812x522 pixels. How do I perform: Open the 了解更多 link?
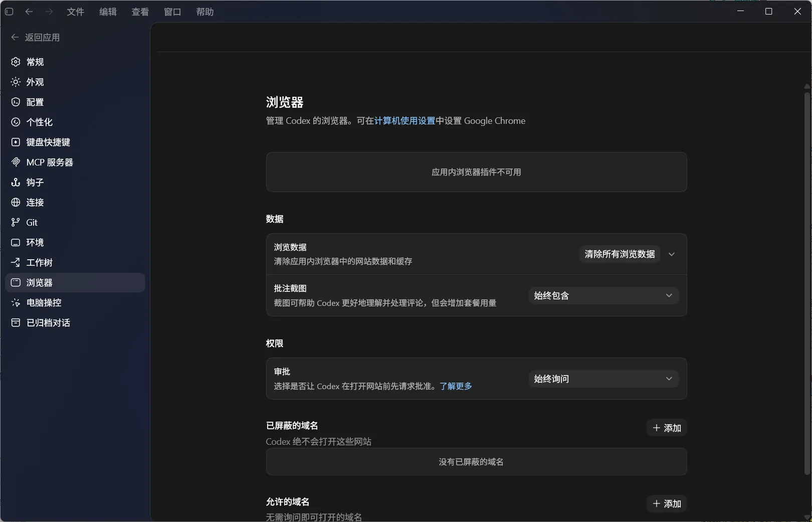coord(456,386)
